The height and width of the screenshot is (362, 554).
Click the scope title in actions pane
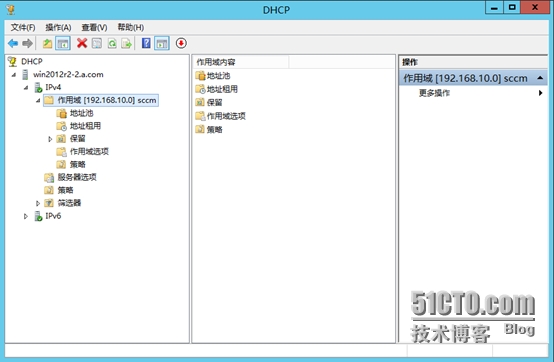[465, 78]
